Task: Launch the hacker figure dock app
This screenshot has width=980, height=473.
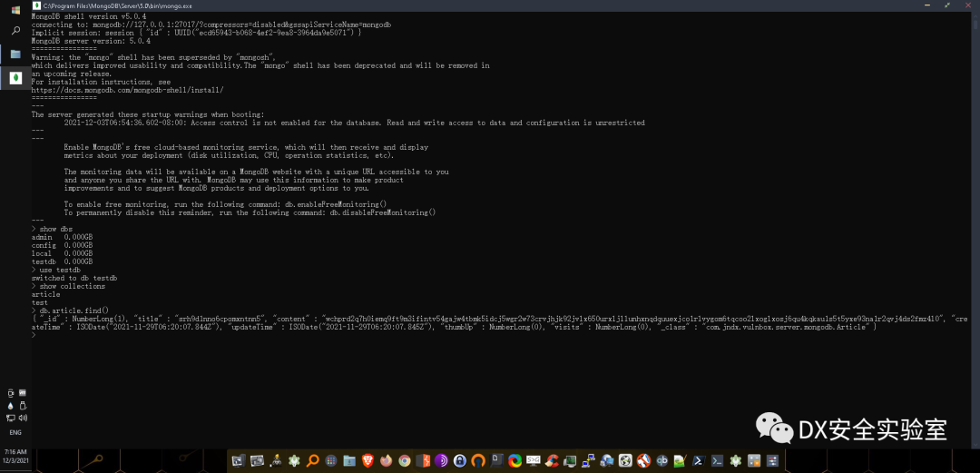Action: tap(275, 461)
